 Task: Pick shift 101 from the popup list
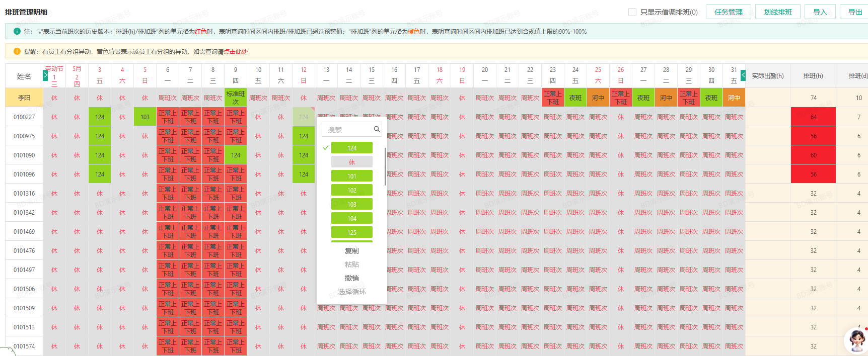pyautogui.click(x=351, y=176)
